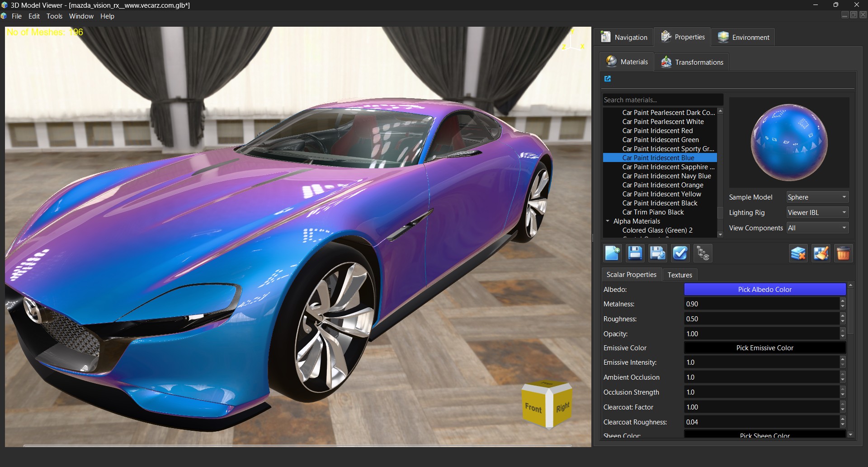
Task: Open the Sample Model dropdown
Action: pos(817,197)
